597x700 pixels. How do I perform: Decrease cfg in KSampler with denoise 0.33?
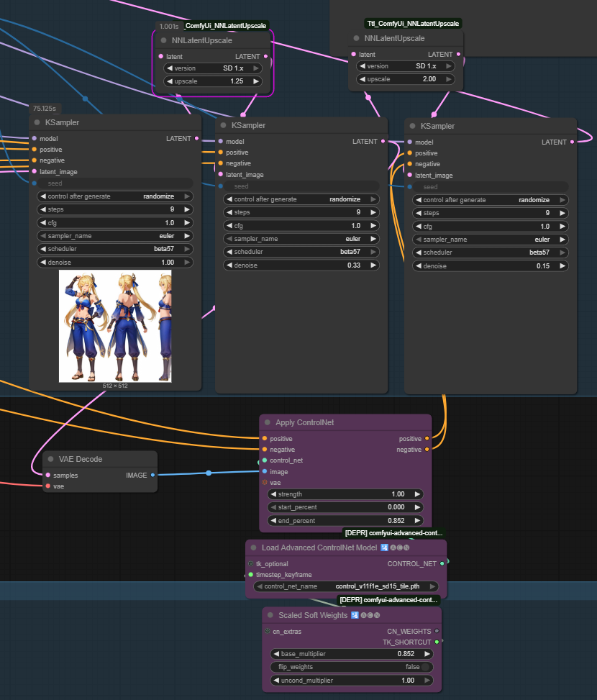[x=229, y=225]
